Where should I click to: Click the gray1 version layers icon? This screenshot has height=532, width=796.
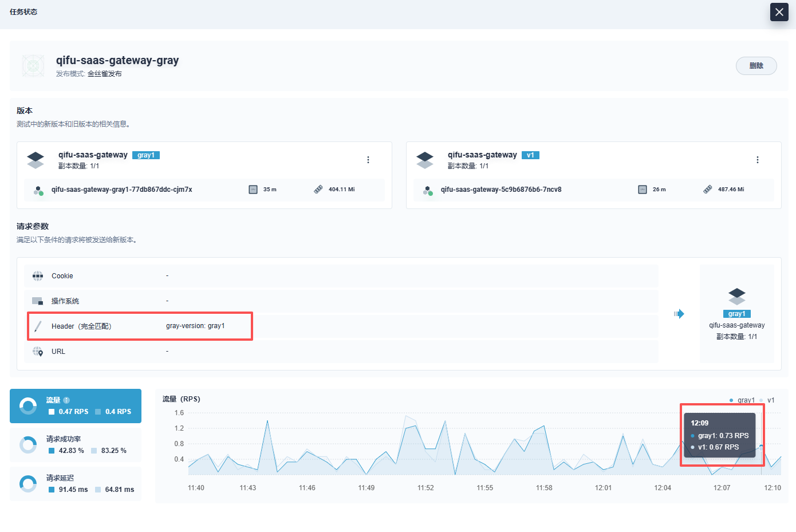click(x=36, y=160)
